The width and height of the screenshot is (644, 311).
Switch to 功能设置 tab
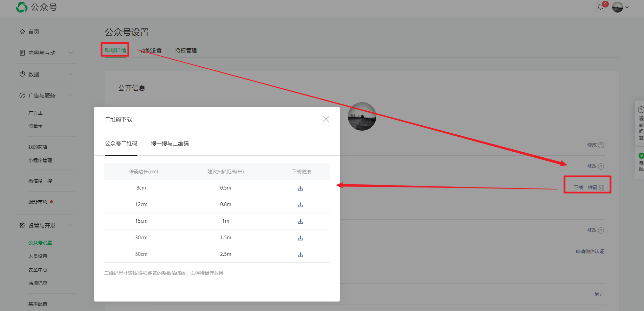coord(151,50)
